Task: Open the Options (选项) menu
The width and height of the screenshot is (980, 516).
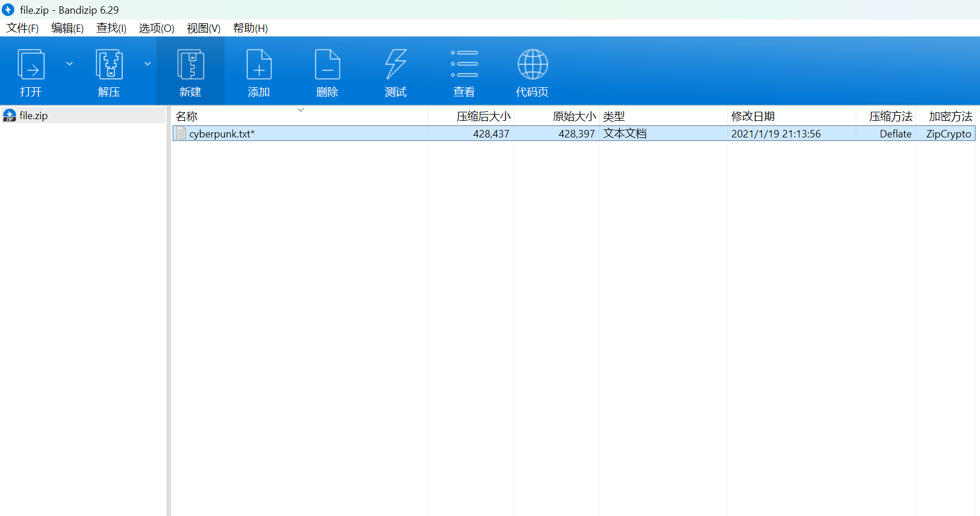Action: pos(156,29)
